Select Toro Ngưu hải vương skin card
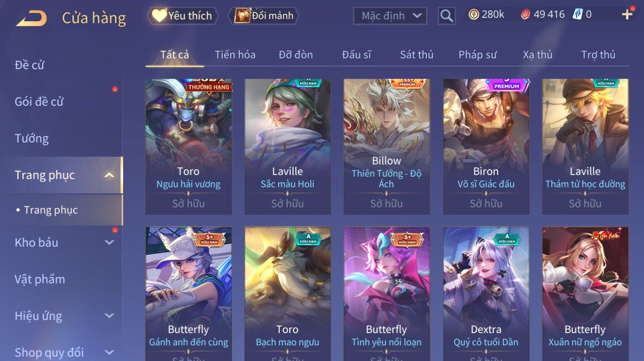This screenshot has width=644, height=361. point(188,146)
